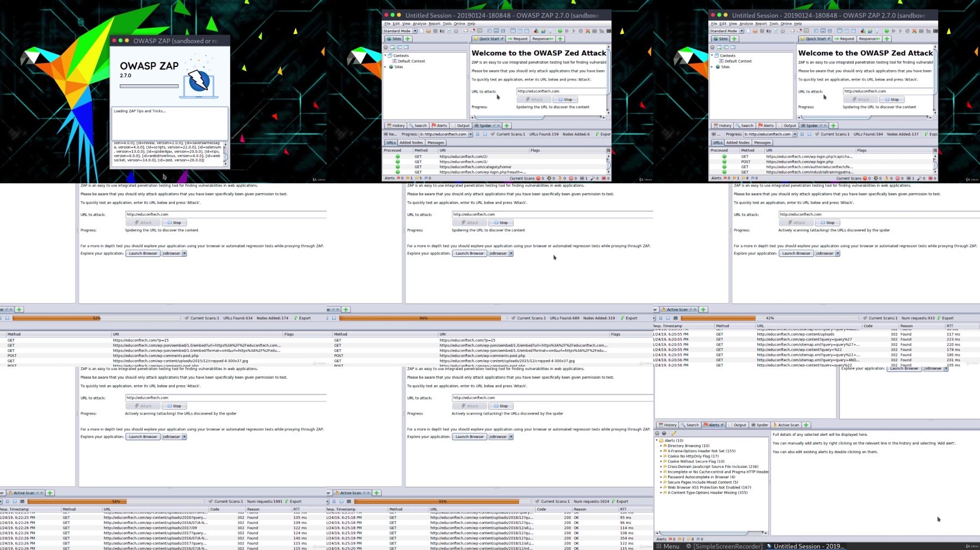This screenshot has width=980, height=550.
Task: Collapse the Alerts (10) root node
Action: click(657, 440)
